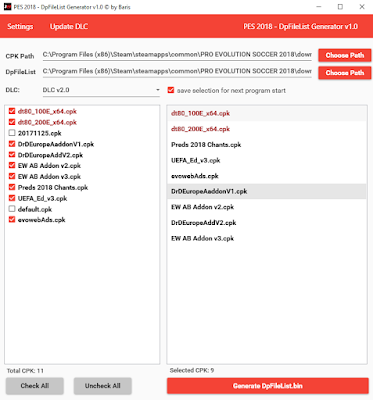This screenshot has height=400, width=373.
Task: Maximize the DpFileList Generator window
Action: [340, 7]
